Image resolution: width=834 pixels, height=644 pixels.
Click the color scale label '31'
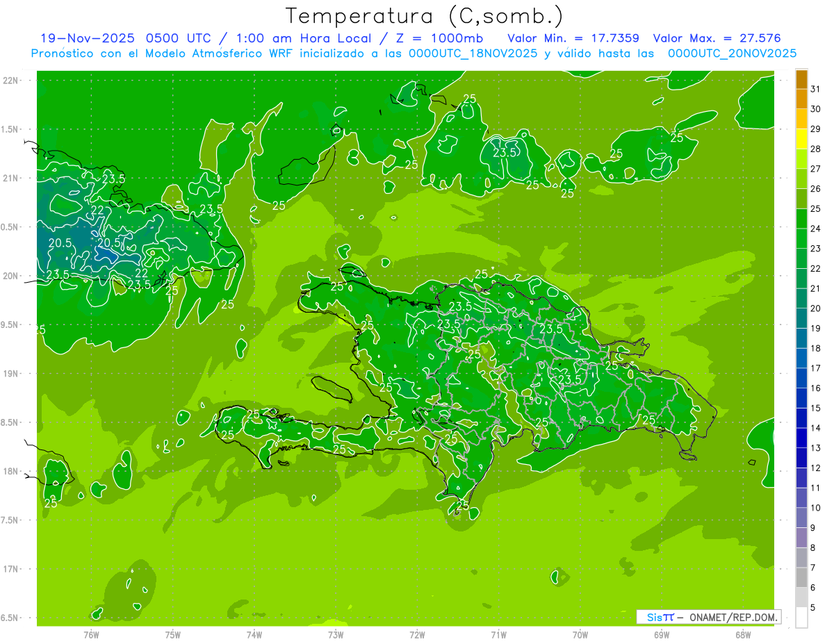[x=815, y=89]
